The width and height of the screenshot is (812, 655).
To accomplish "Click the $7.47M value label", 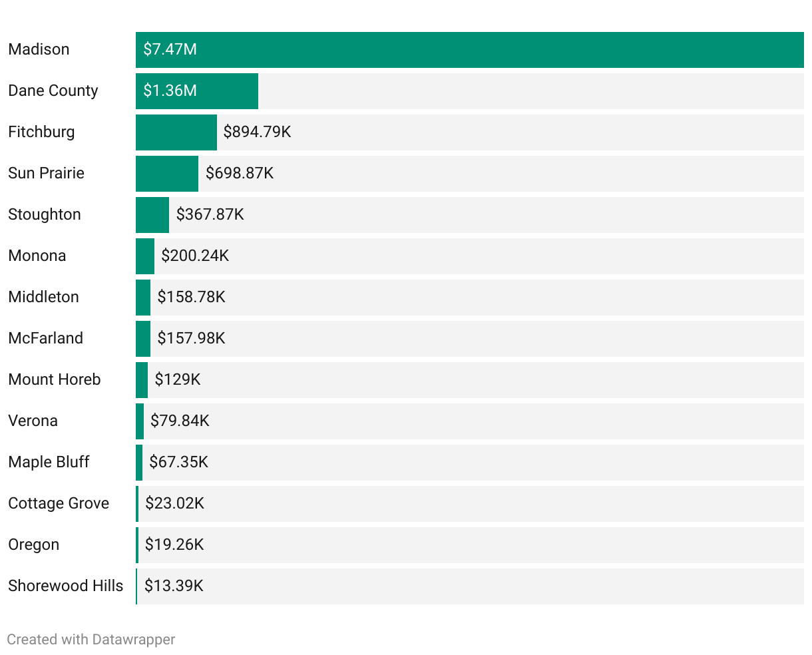I will [x=170, y=49].
